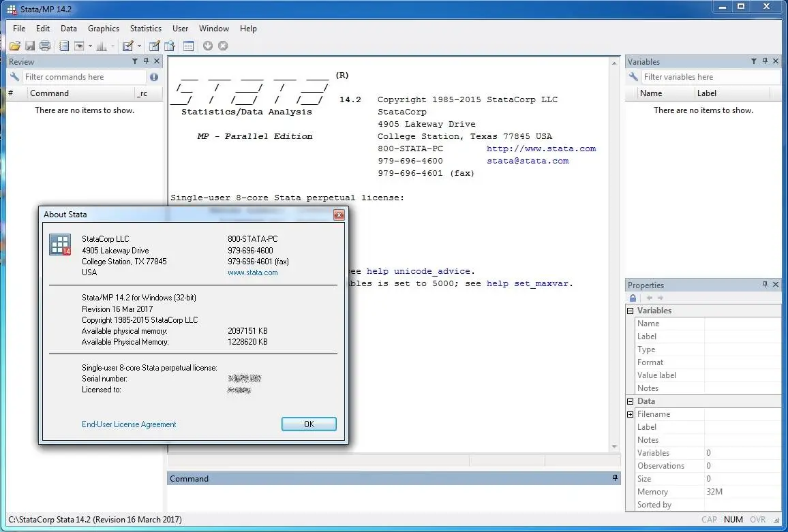This screenshot has height=532, width=788.
Task: Click the Break toolbar icon
Action: tap(223, 46)
